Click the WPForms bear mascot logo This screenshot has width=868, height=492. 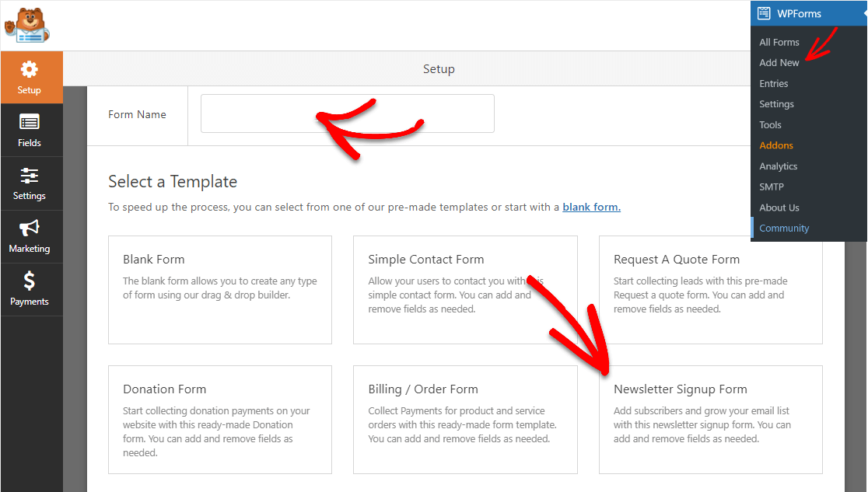[27, 25]
